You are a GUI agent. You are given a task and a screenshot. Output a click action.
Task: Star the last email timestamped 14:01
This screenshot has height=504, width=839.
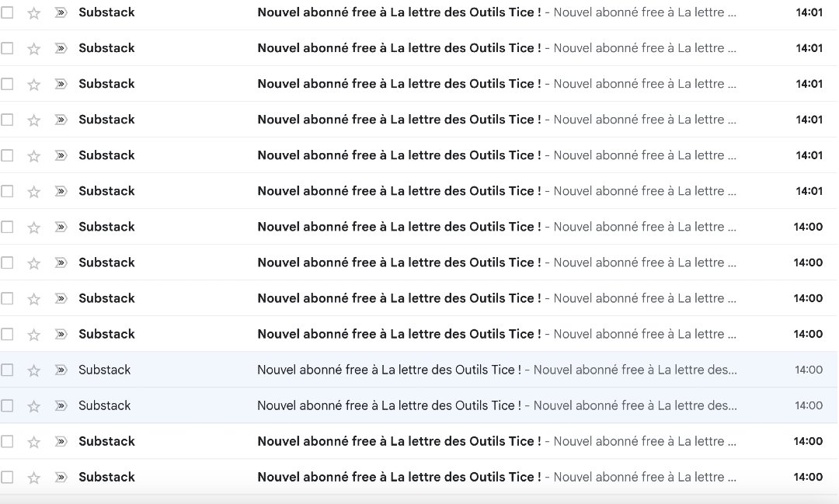pos(33,192)
